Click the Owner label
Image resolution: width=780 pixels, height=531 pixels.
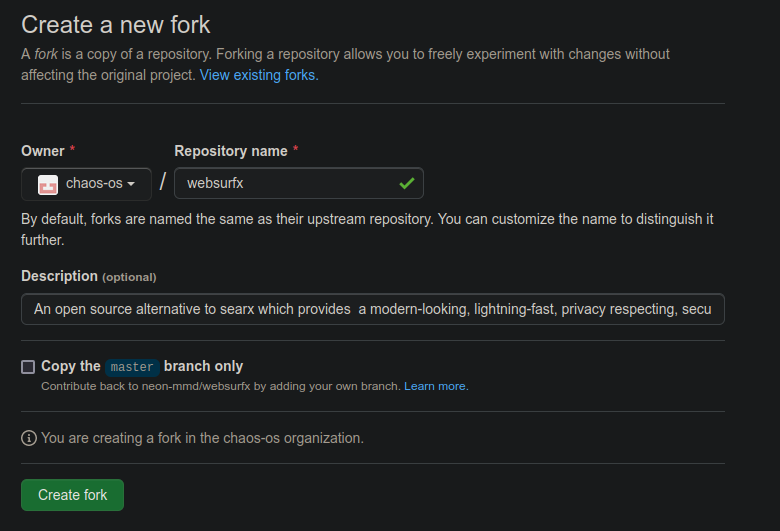click(43, 151)
